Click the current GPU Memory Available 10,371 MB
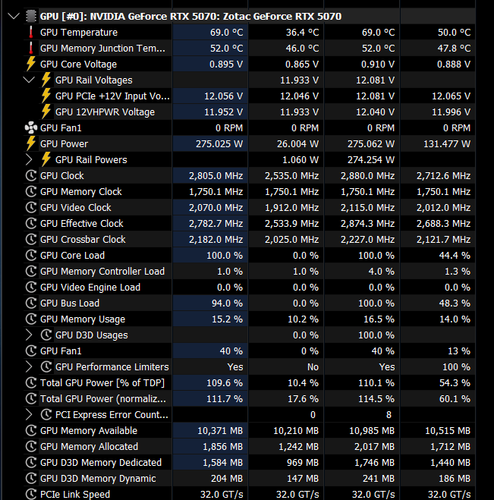494x500 pixels. click(x=220, y=431)
